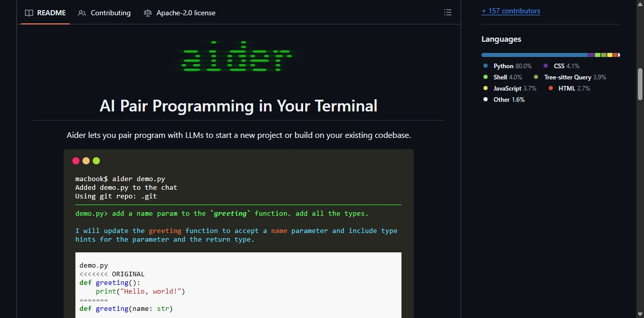Click the Python segment of languages bar
The height and width of the screenshot is (318, 644).
534,55
